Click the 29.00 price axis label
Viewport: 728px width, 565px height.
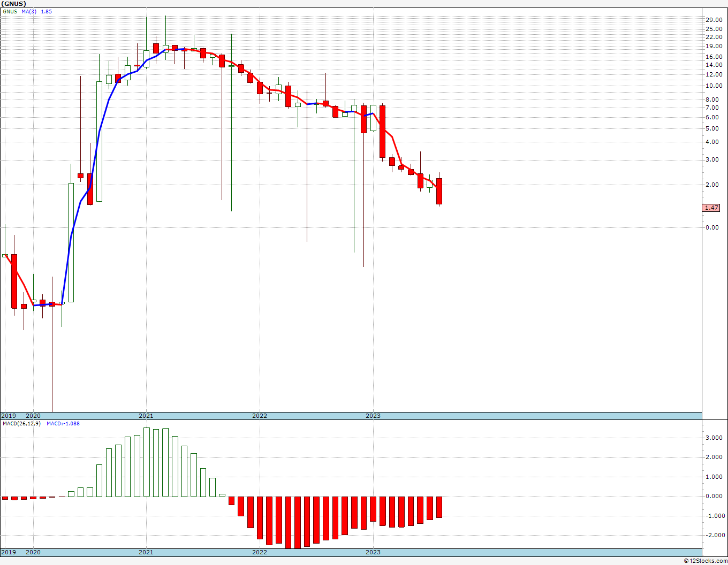pyautogui.click(x=714, y=20)
